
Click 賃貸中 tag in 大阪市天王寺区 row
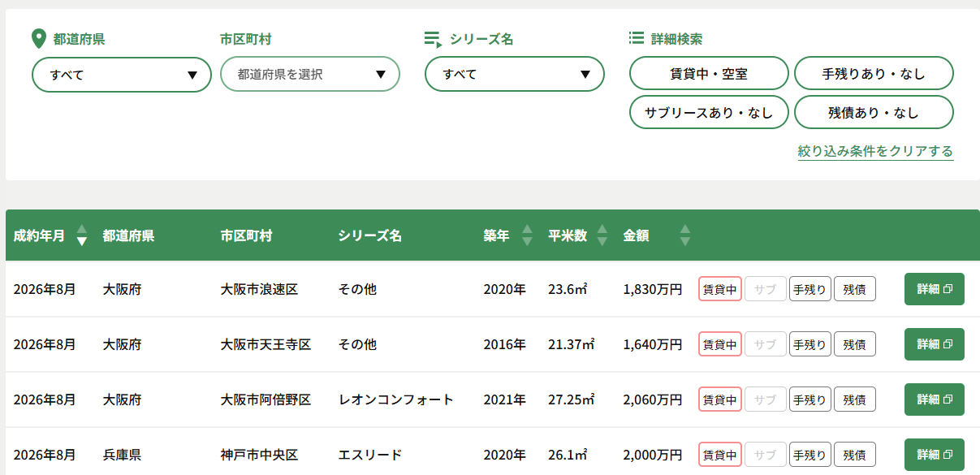tap(720, 344)
